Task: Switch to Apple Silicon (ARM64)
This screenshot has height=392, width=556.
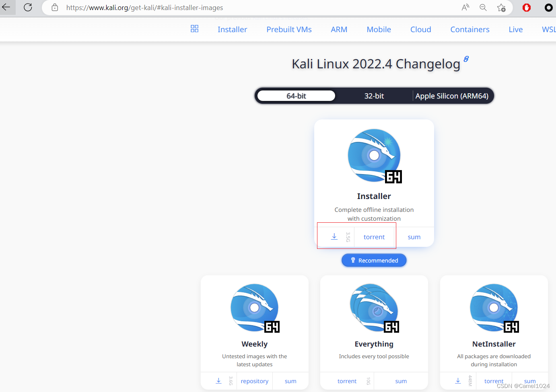Action: click(x=452, y=96)
